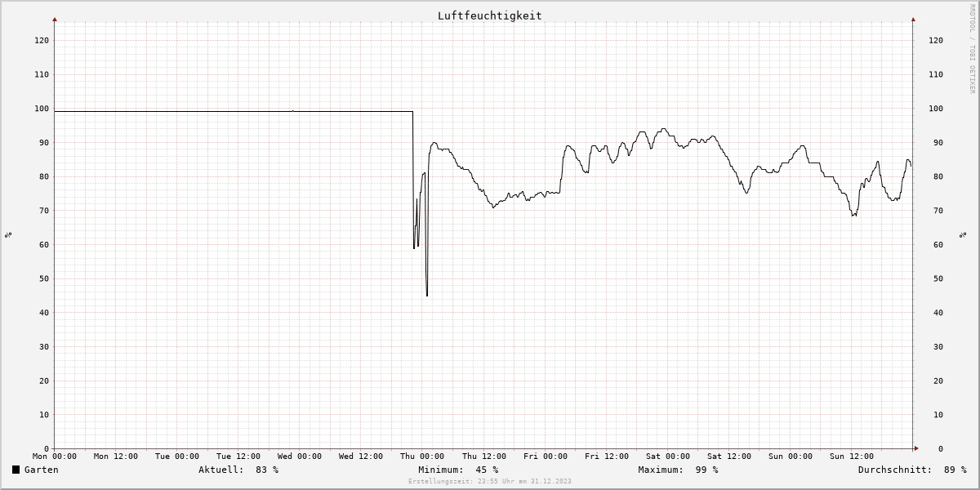Select the Wed 12:00 time axis label
The height and width of the screenshot is (490, 980).
(361, 457)
